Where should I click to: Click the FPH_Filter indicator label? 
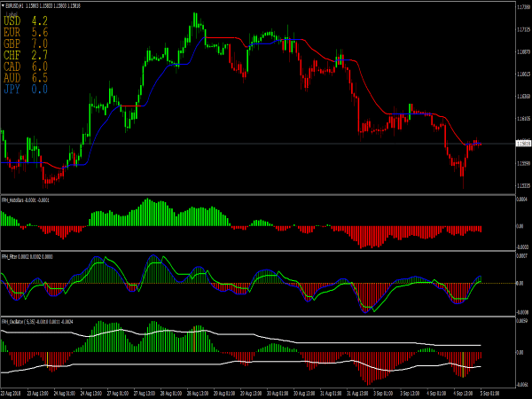pos(9,257)
